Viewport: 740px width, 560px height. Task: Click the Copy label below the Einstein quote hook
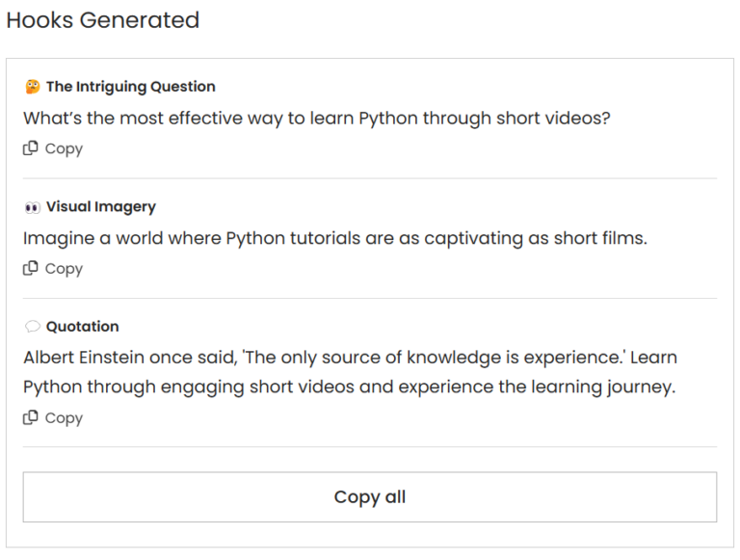(64, 418)
